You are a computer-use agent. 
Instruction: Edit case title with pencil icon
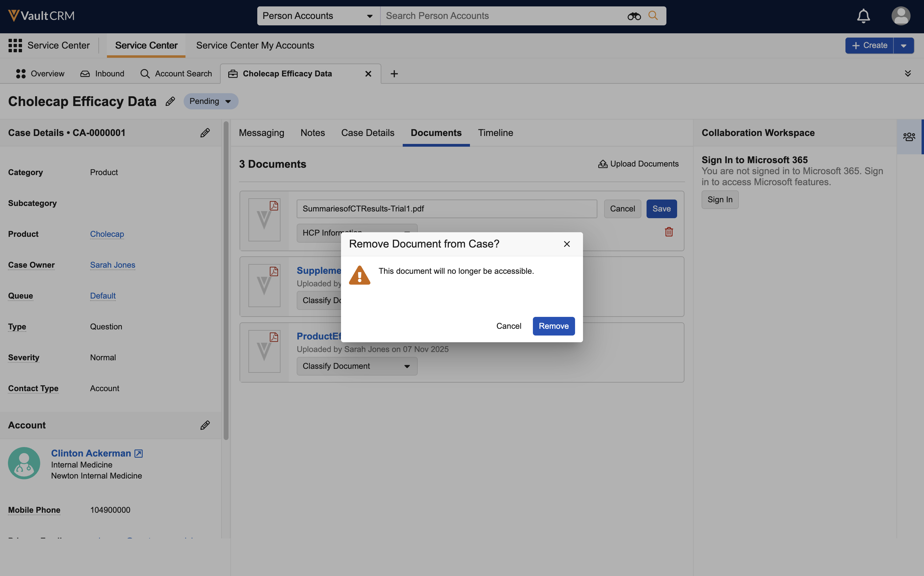coord(170,101)
